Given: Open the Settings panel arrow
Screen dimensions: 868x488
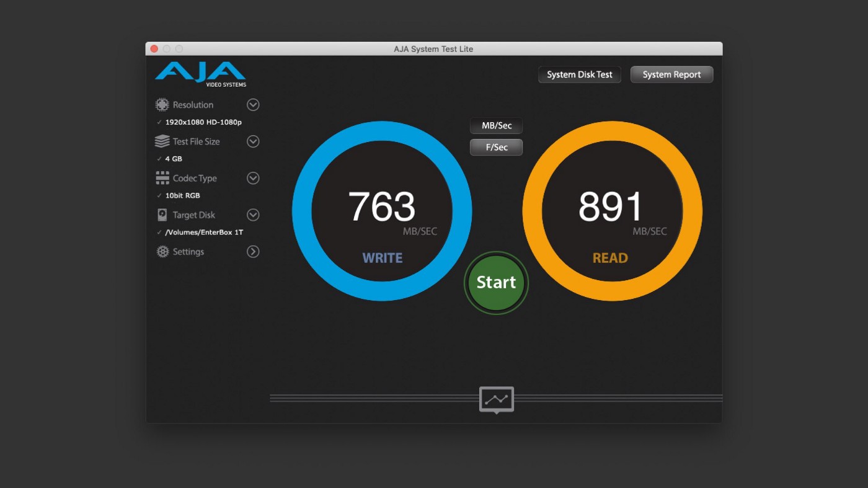Looking at the screenshot, I should pyautogui.click(x=253, y=252).
